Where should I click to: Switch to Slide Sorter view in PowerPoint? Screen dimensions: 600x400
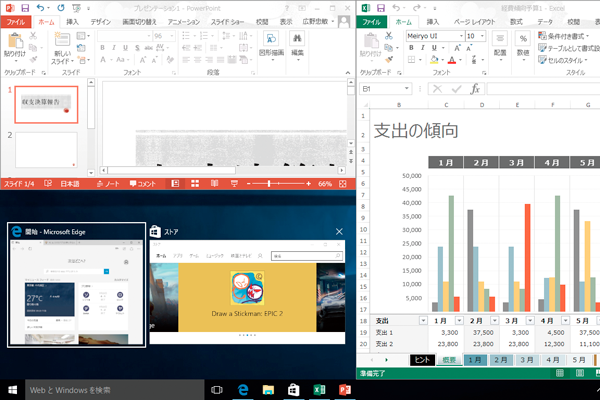(x=195, y=184)
